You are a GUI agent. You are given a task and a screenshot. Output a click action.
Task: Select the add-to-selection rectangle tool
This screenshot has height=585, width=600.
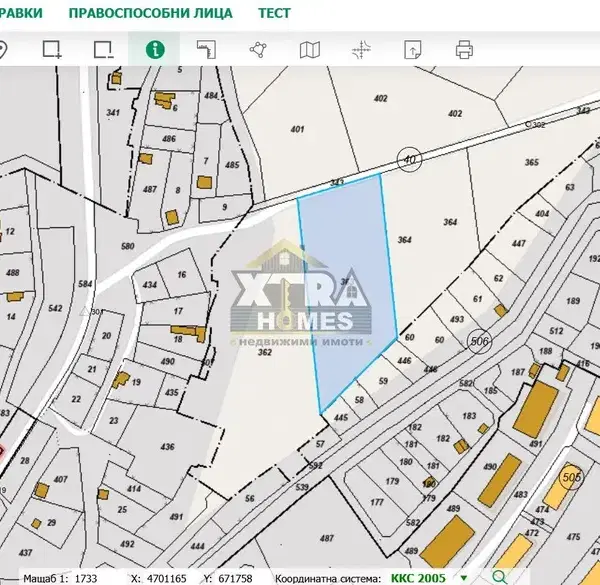(x=52, y=50)
